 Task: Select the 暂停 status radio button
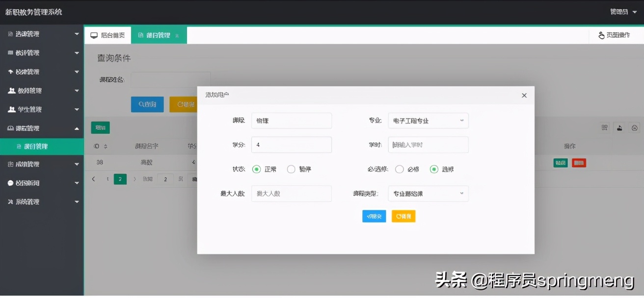pos(292,169)
